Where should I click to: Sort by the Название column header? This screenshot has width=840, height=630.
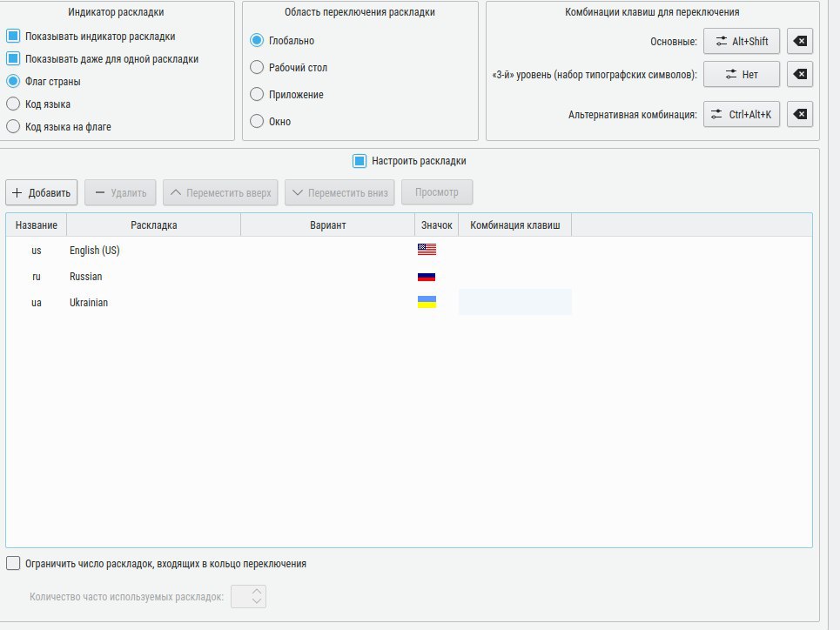click(37, 225)
